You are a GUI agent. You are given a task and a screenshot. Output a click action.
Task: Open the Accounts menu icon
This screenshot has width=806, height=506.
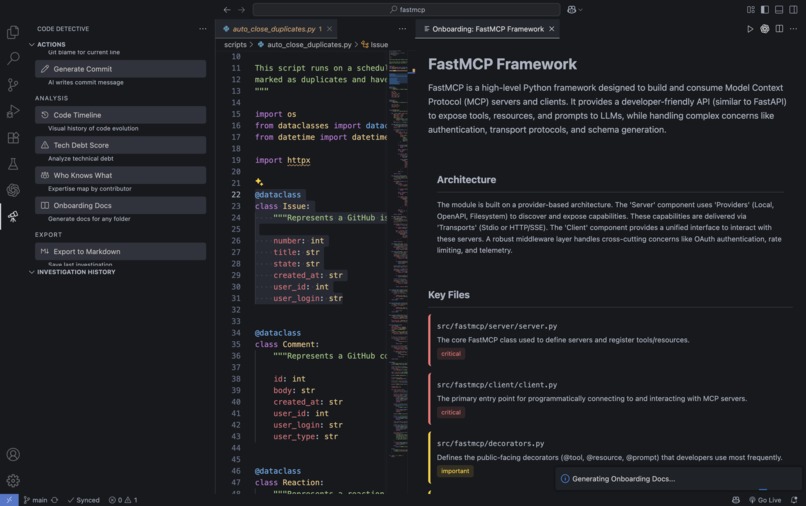click(13, 455)
